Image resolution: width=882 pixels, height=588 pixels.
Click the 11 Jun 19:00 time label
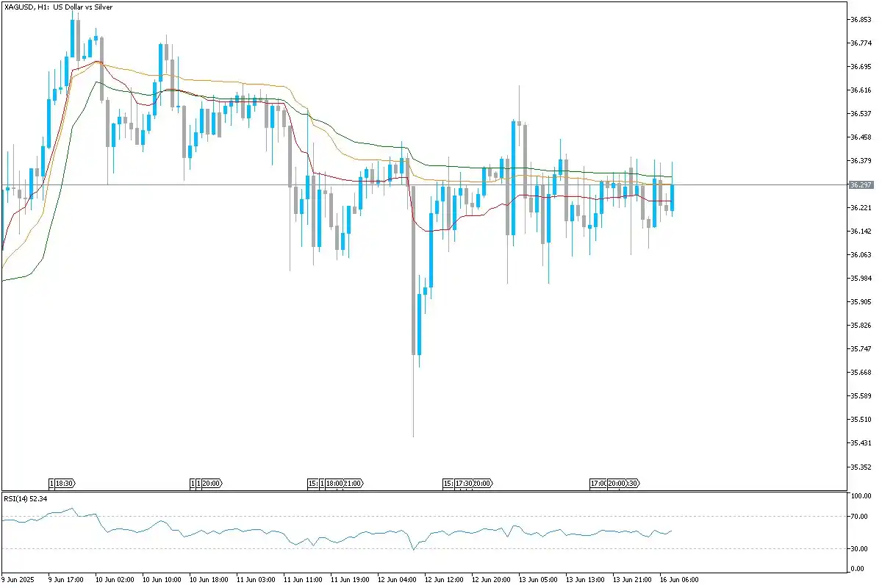(x=348, y=580)
